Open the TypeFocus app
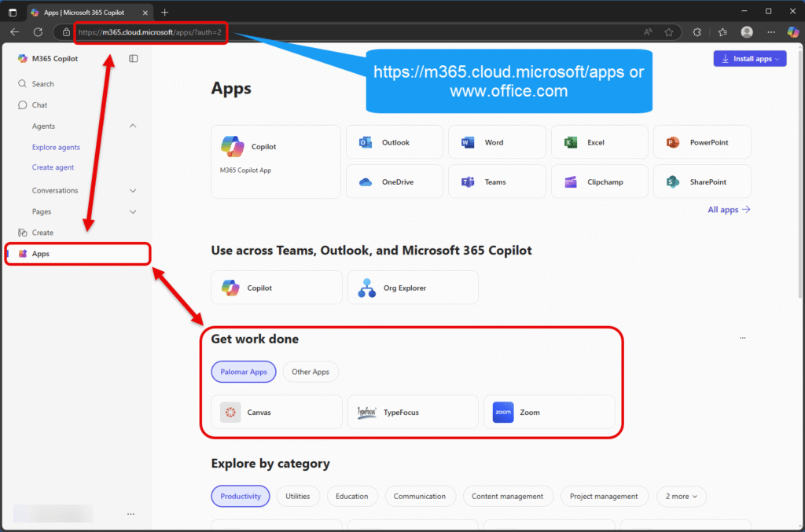 coord(413,412)
